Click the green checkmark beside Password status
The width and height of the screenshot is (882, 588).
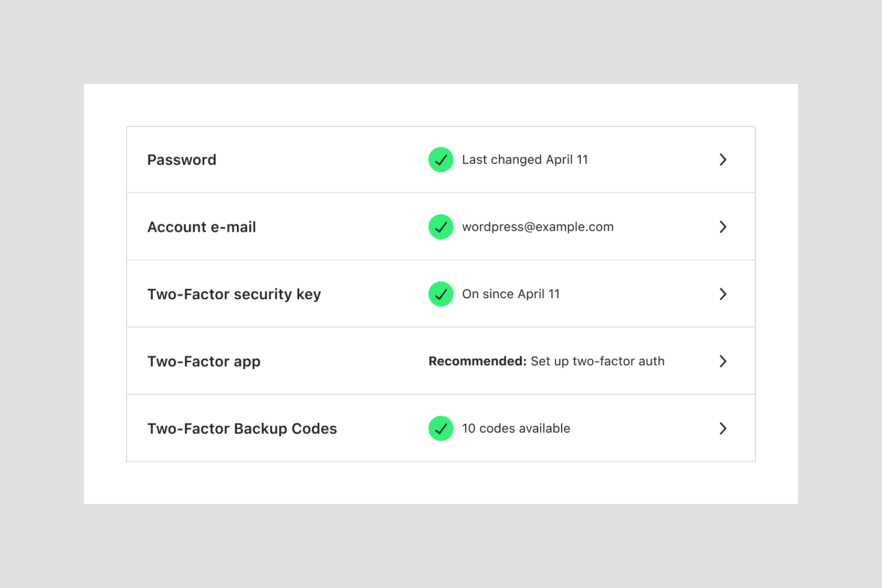pyautogui.click(x=440, y=160)
